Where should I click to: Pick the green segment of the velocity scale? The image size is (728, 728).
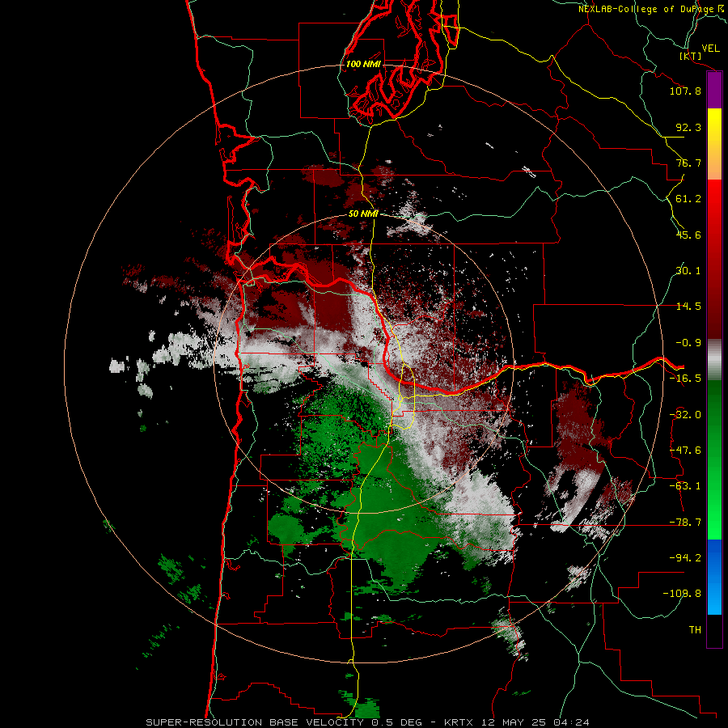[x=714, y=459]
